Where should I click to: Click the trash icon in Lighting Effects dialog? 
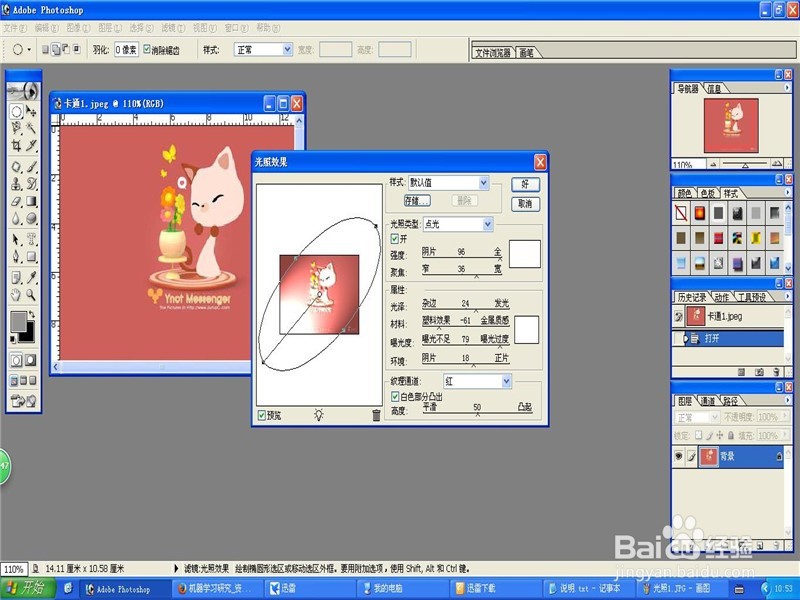pos(376,415)
